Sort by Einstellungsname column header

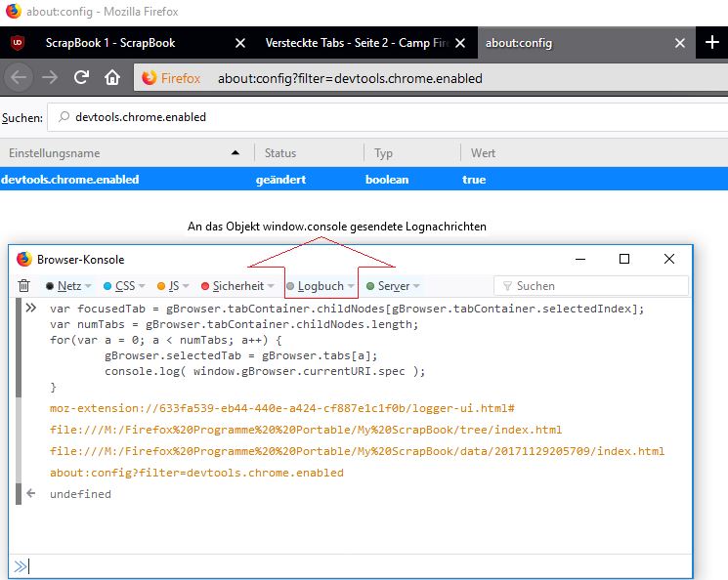(117, 153)
